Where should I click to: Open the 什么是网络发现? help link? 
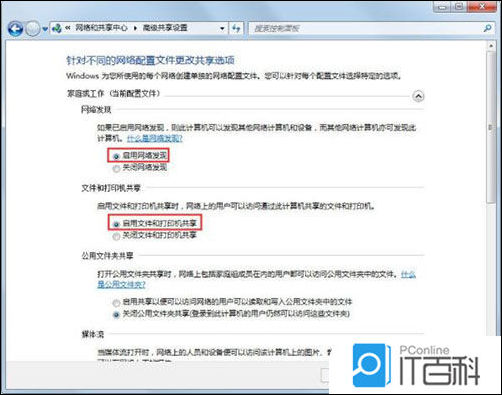[x=155, y=138]
